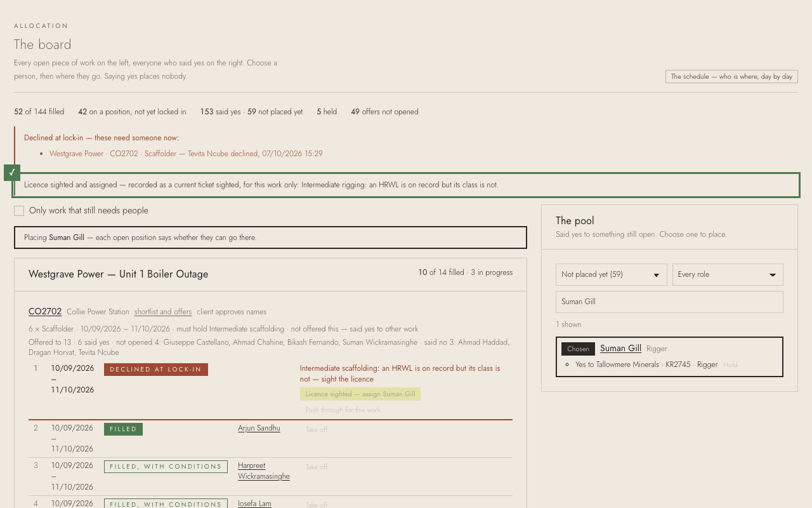
Task: Click the pool search field with Suman Gill
Action: tap(669, 302)
